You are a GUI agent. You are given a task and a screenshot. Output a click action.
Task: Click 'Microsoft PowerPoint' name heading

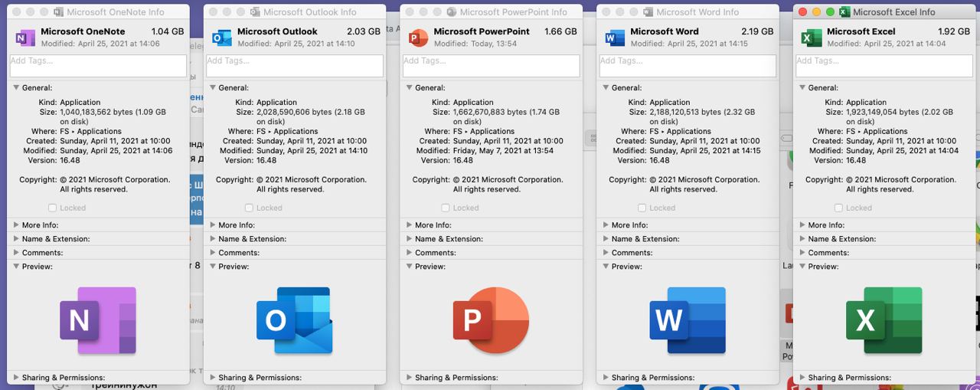[482, 31]
